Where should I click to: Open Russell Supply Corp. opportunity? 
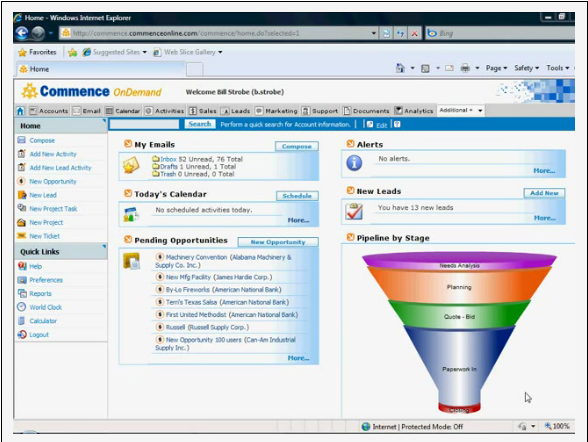(207, 327)
